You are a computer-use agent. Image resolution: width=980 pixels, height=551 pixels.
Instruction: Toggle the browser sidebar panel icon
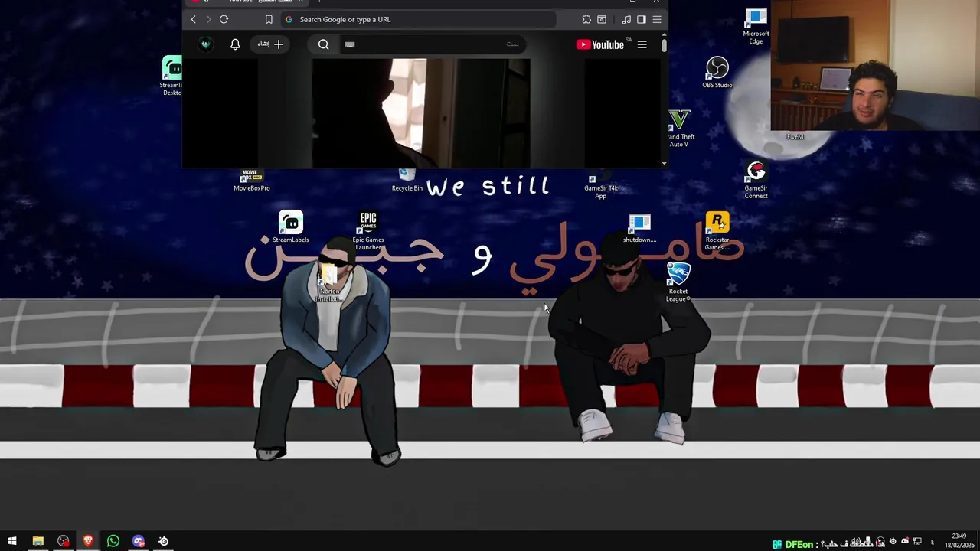[642, 19]
